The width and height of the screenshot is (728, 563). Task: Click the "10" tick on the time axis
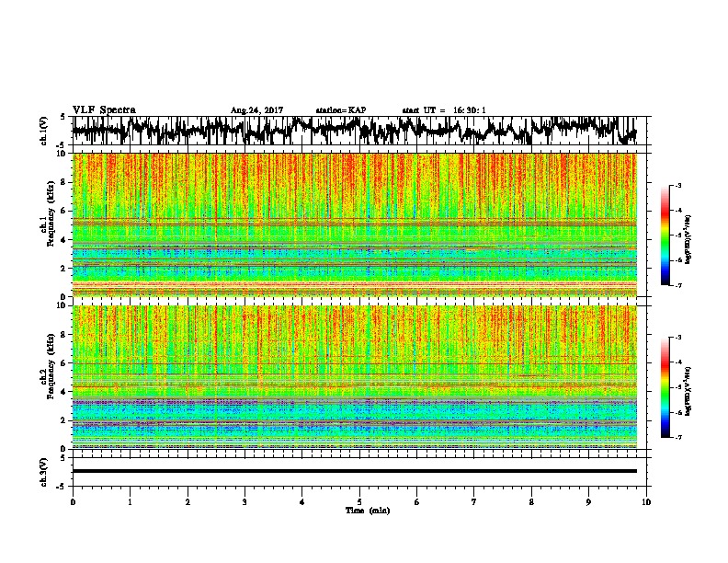pos(646,502)
